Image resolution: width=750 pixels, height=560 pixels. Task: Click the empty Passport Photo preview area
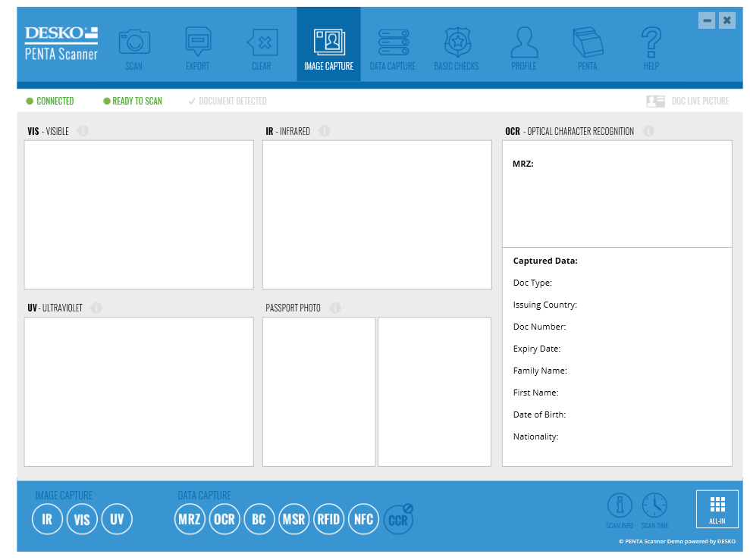(319, 392)
